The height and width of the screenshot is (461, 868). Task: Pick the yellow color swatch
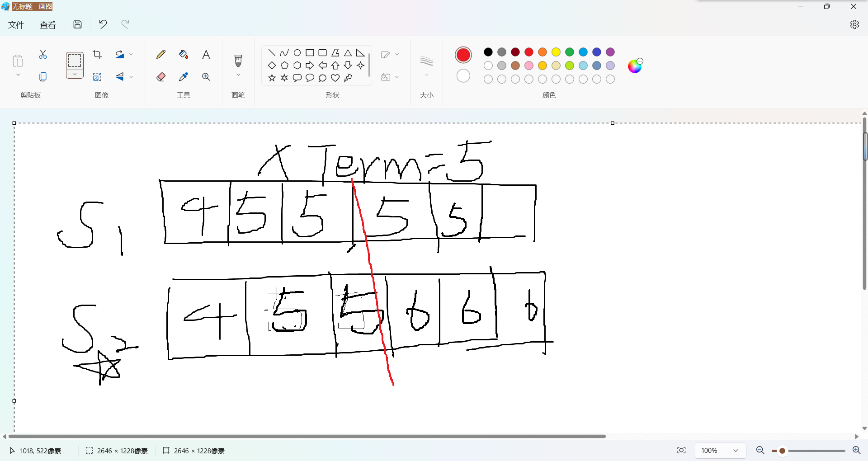[x=556, y=52]
